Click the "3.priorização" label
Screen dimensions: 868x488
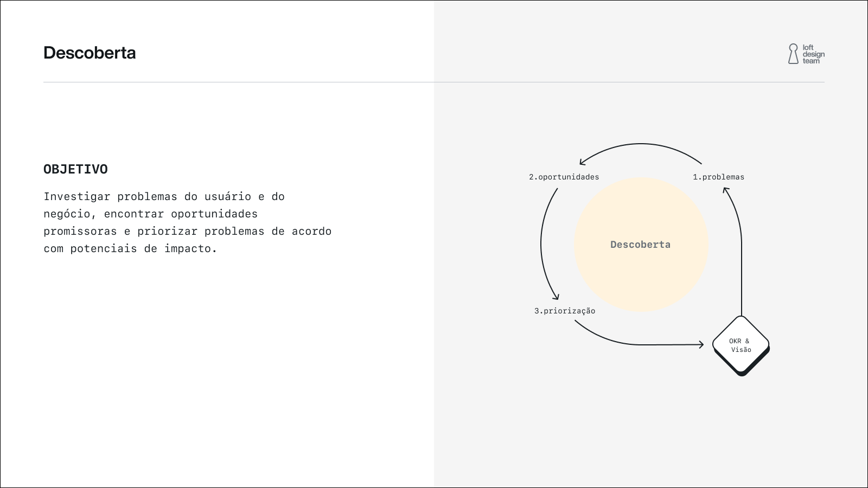[564, 311]
